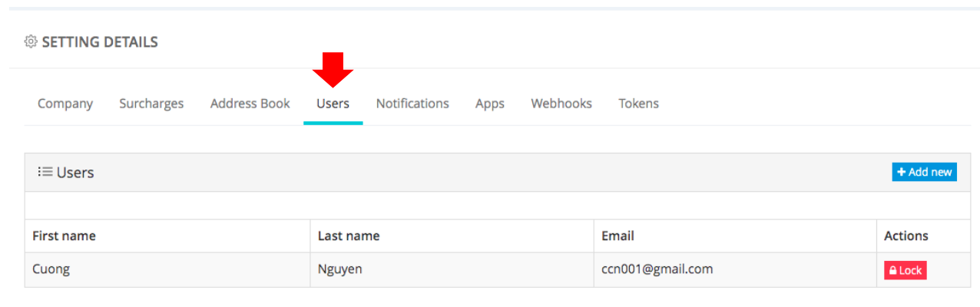View the Webhooks tab
Viewport: 980px width, 307px height.
(x=561, y=103)
